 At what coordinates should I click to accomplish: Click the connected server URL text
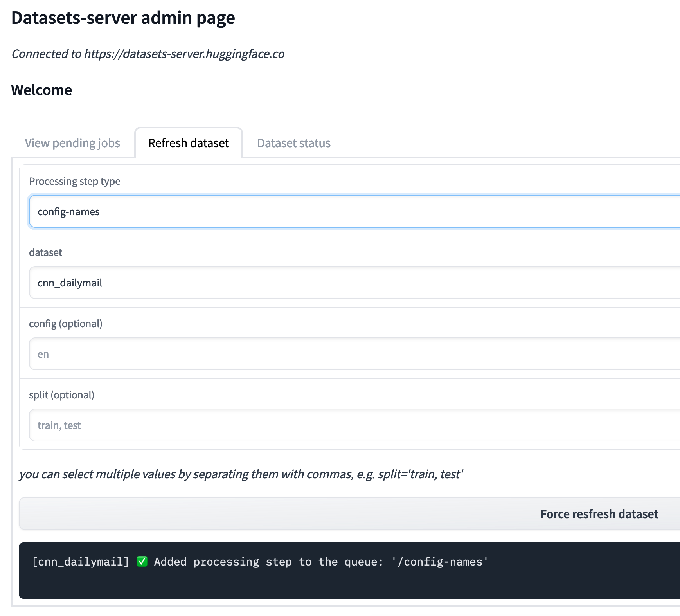[x=148, y=54]
